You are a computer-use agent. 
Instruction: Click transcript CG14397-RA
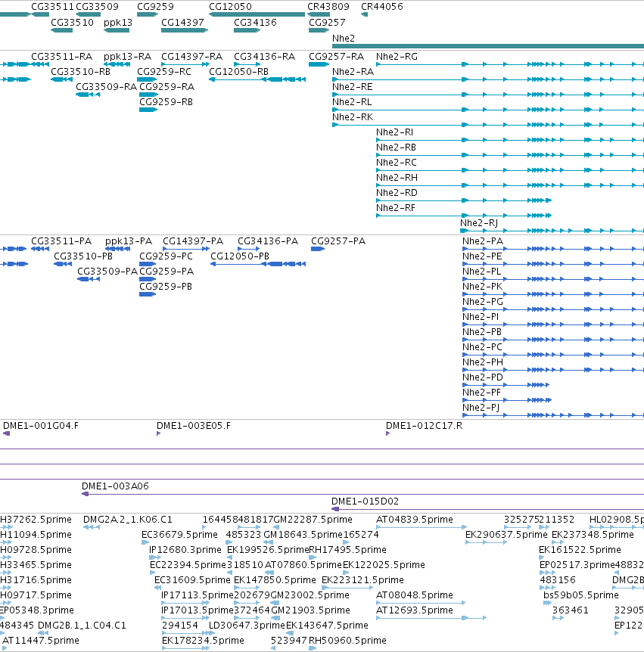tap(191, 57)
